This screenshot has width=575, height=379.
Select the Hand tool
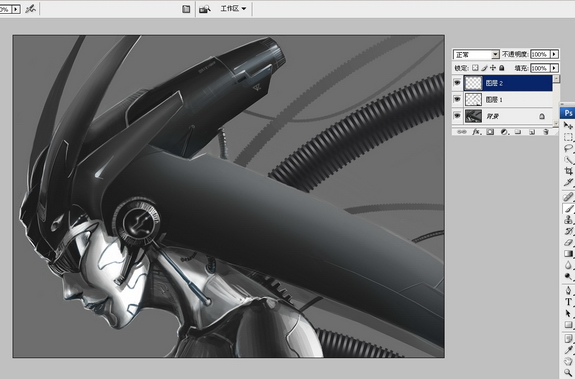[568, 361]
